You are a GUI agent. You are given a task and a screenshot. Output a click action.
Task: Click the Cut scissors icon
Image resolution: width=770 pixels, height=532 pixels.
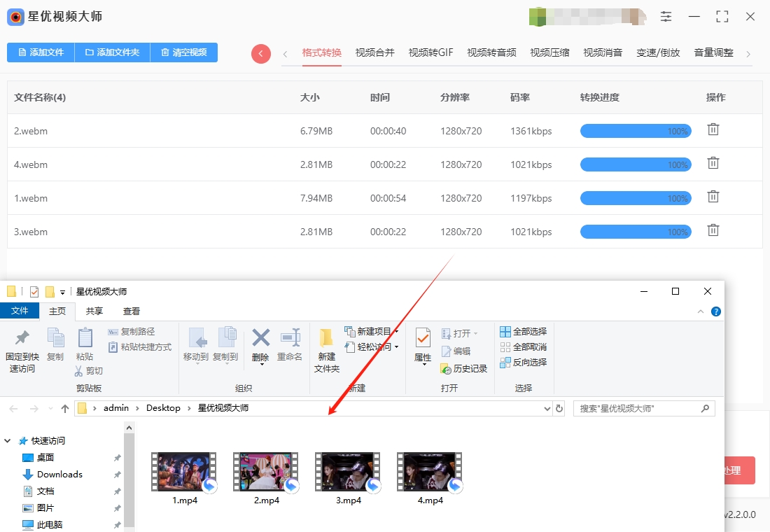click(x=78, y=371)
